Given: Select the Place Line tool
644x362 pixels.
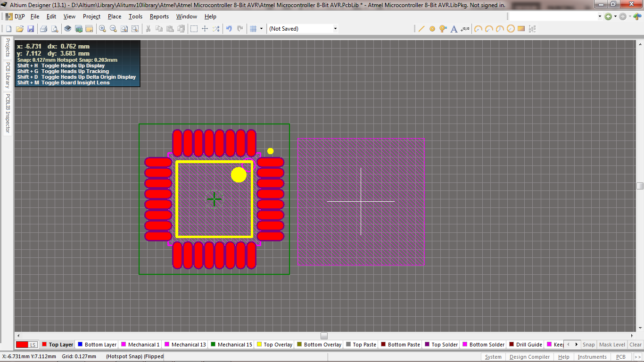Looking at the screenshot, I should [422, 28].
